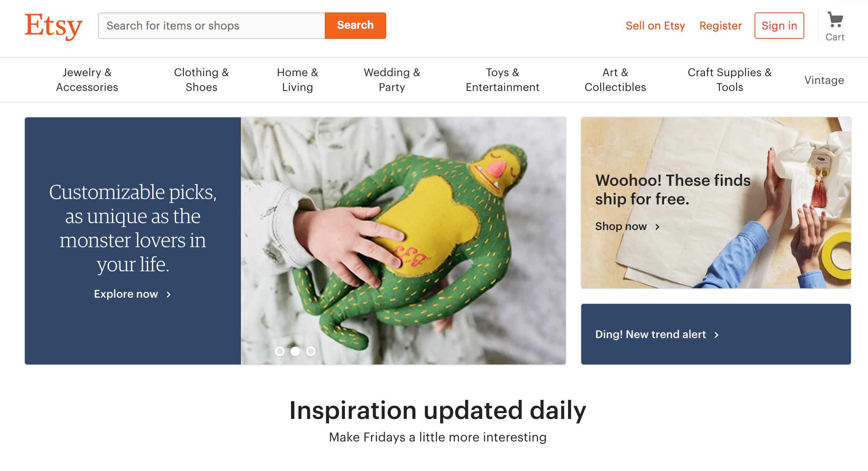Screen dimensions: 868x471
Task: Go to the Vintage category
Action: click(x=824, y=80)
